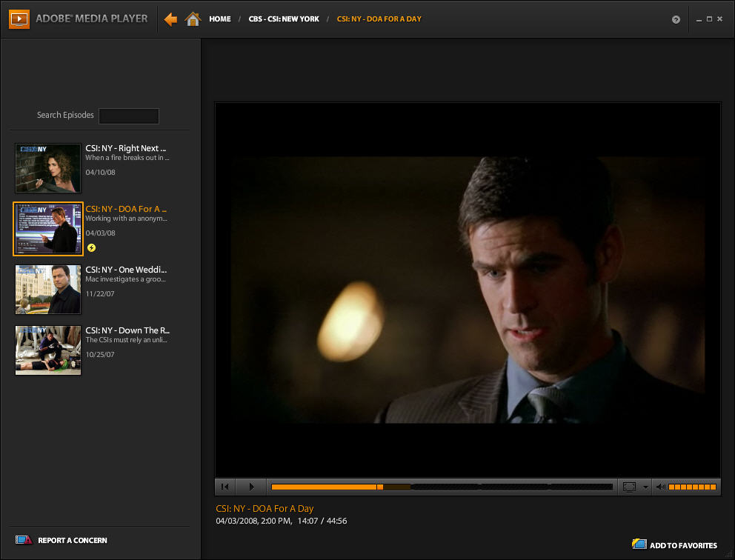Screen dimensions: 735x560
Task: Select the CSI: NY - DOA FOR A DAY breadcrumb
Action: (x=379, y=19)
